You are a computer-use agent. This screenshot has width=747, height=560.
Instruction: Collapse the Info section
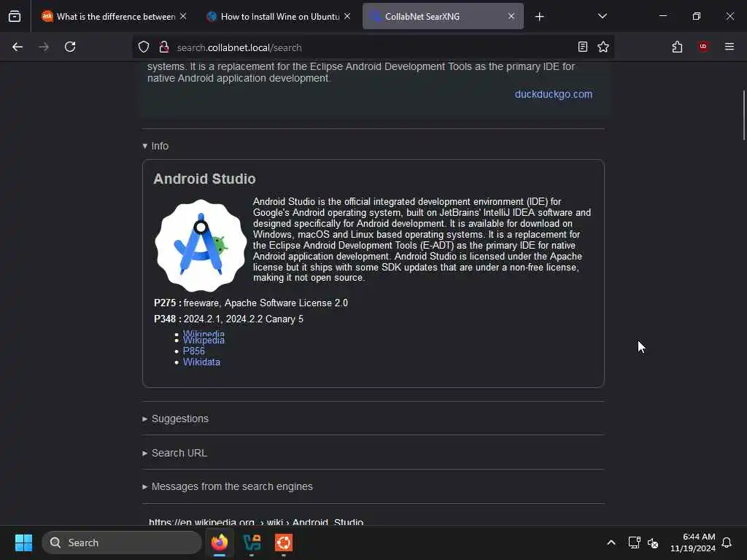(156, 146)
